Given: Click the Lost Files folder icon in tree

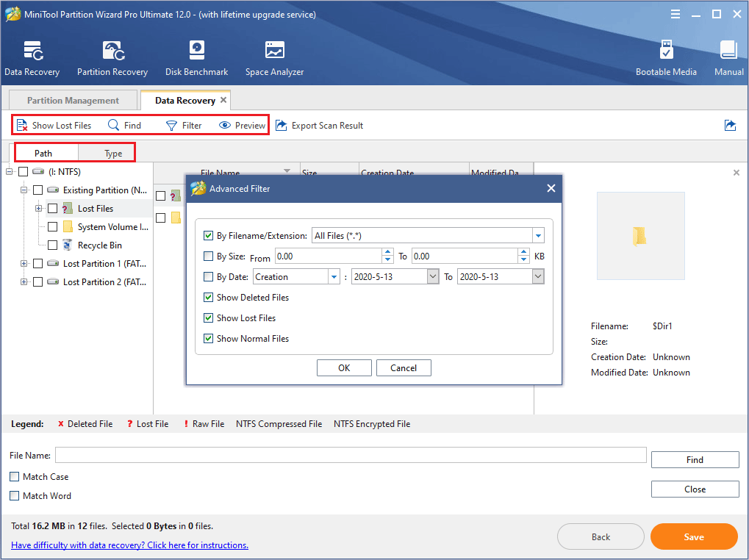Looking at the screenshot, I should click(68, 209).
